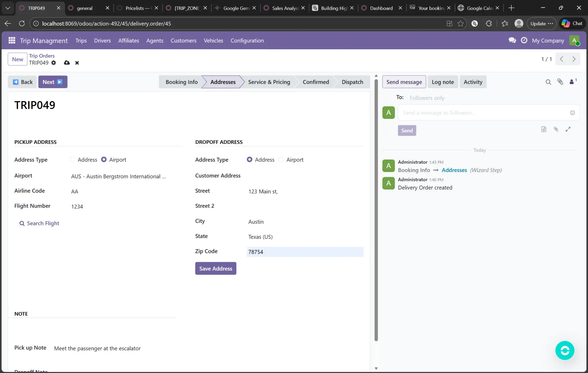Open the conversations chat bubble icon
This screenshot has height=373, width=588.
click(x=512, y=40)
